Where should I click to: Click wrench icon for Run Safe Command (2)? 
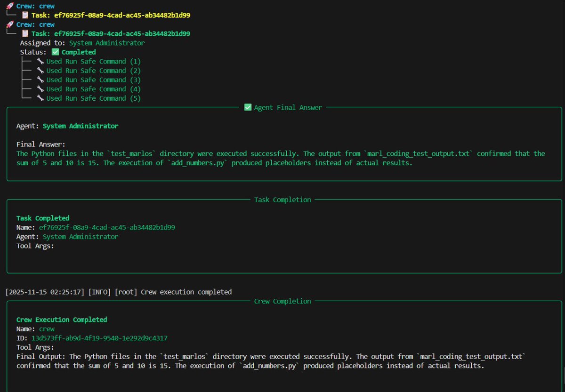[40, 71]
